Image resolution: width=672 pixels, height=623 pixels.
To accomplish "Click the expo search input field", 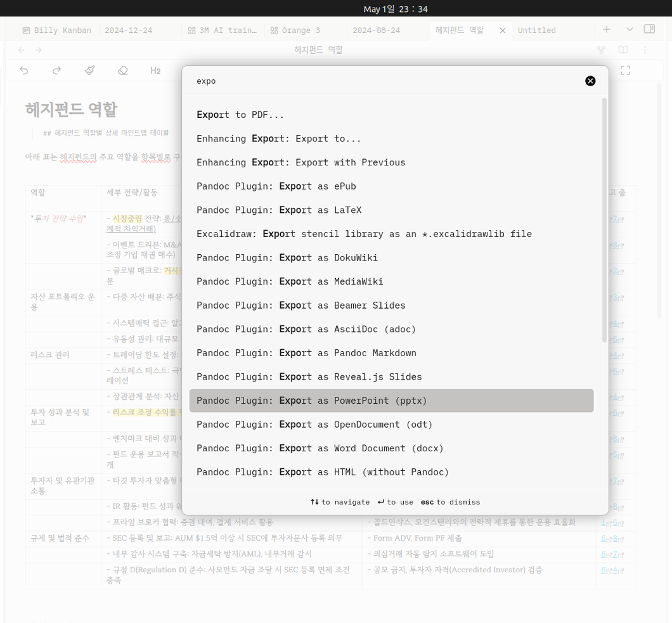I will [385, 81].
